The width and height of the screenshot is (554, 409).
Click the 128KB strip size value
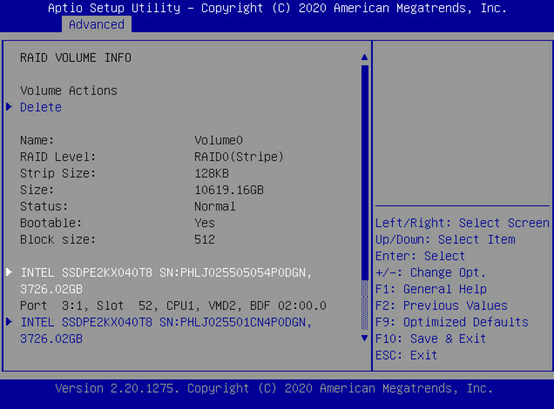212,173
